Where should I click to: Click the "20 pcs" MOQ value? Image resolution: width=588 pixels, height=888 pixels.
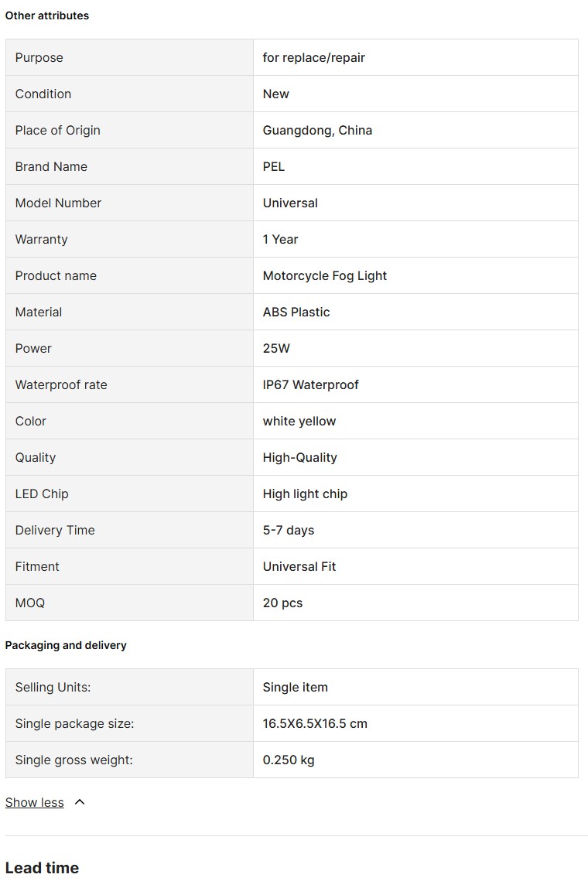point(282,603)
